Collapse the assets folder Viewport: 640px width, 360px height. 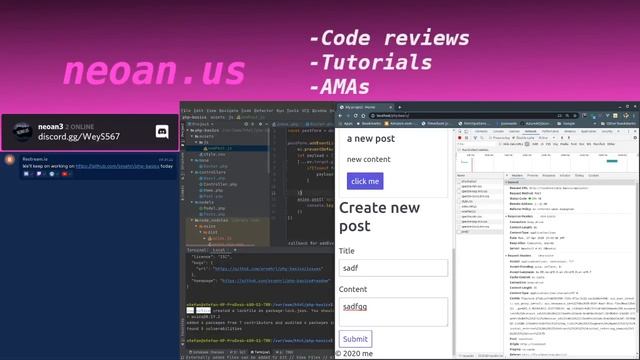tap(192, 136)
